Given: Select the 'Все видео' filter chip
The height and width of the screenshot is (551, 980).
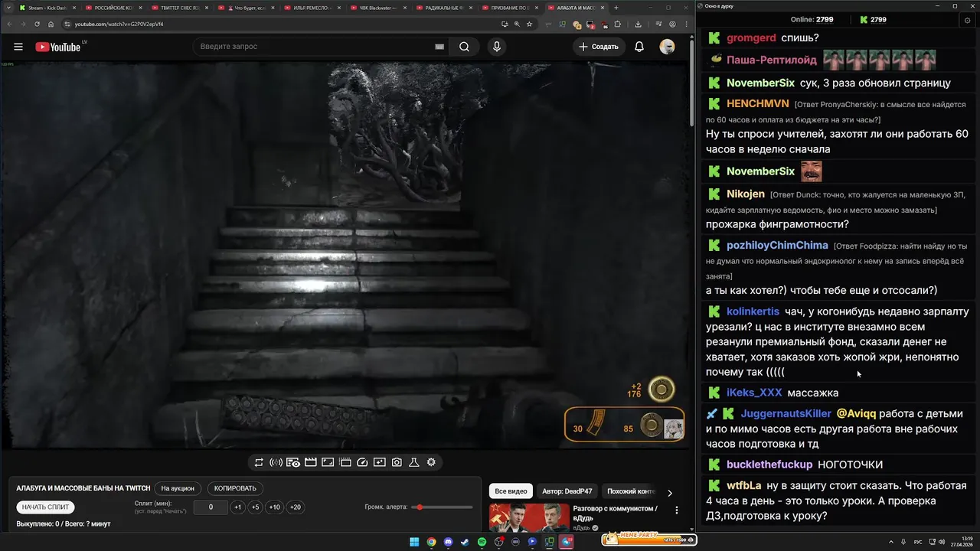Looking at the screenshot, I should coord(511,491).
